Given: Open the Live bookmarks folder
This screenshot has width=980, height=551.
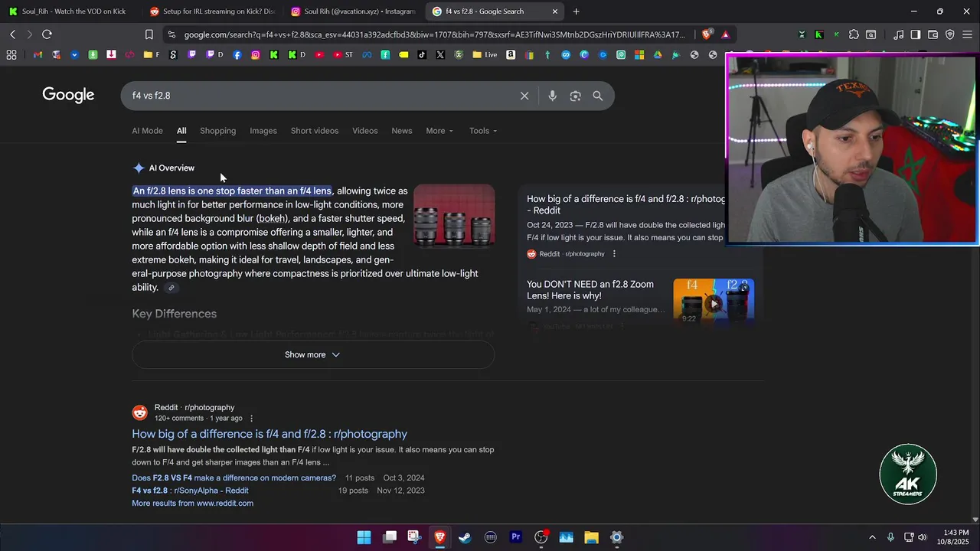Looking at the screenshot, I should pos(485,55).
